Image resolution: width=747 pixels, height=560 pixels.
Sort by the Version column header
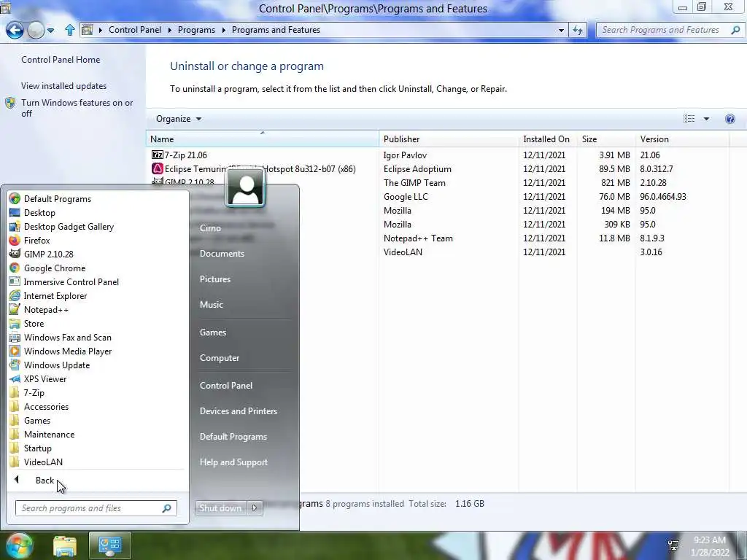click(682, 139)
